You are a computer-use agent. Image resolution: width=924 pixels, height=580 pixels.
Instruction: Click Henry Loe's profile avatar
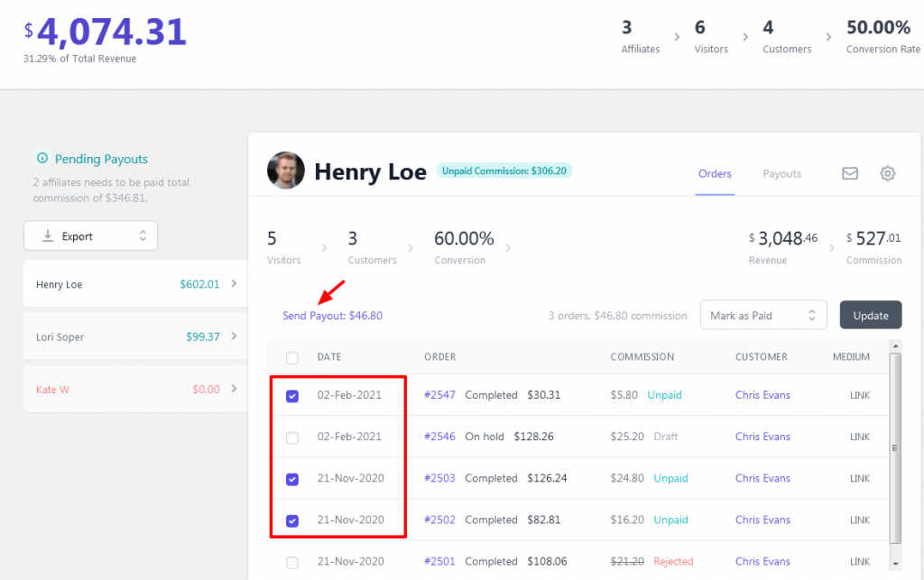tap(286, 170)
